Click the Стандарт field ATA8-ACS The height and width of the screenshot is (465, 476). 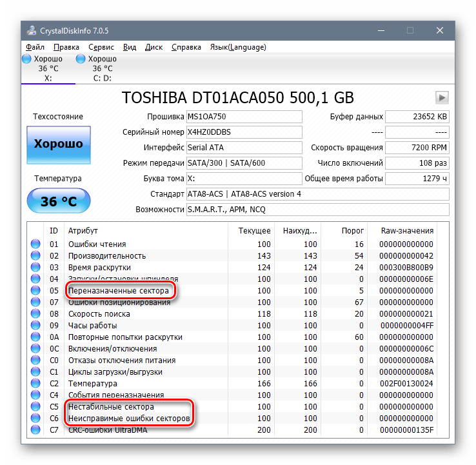pos(318,194)
